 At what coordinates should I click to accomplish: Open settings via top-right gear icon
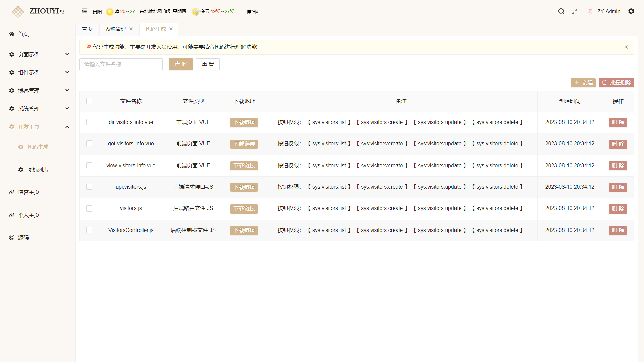(x=631, y=11)
